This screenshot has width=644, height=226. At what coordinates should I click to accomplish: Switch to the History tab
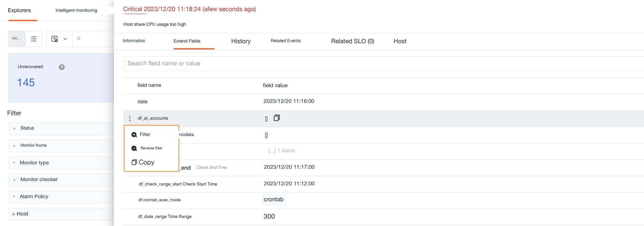241,41
